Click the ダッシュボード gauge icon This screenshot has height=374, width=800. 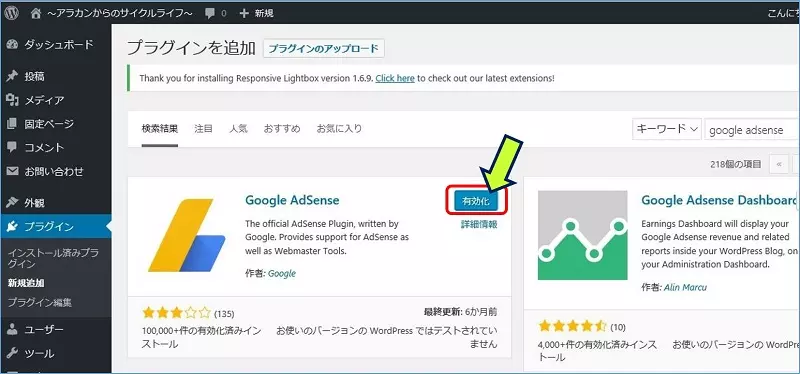[x=12, y=45]
